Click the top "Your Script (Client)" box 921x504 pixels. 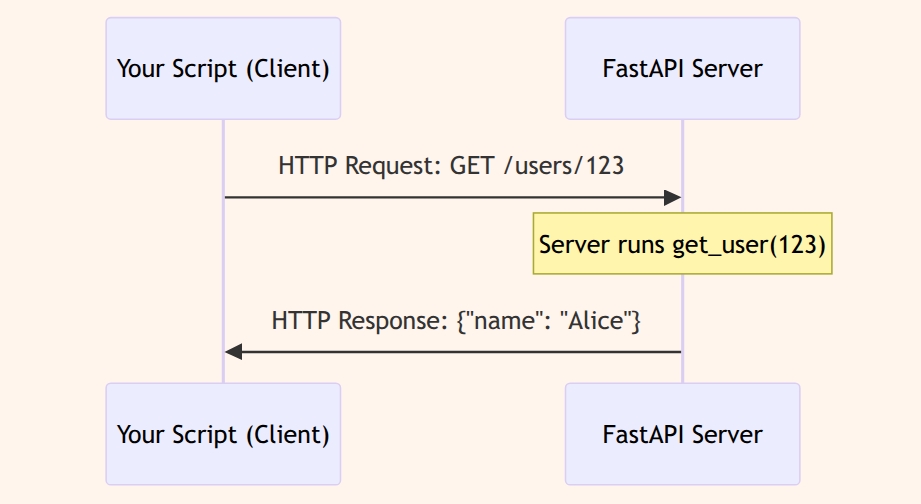coord(223,69)
